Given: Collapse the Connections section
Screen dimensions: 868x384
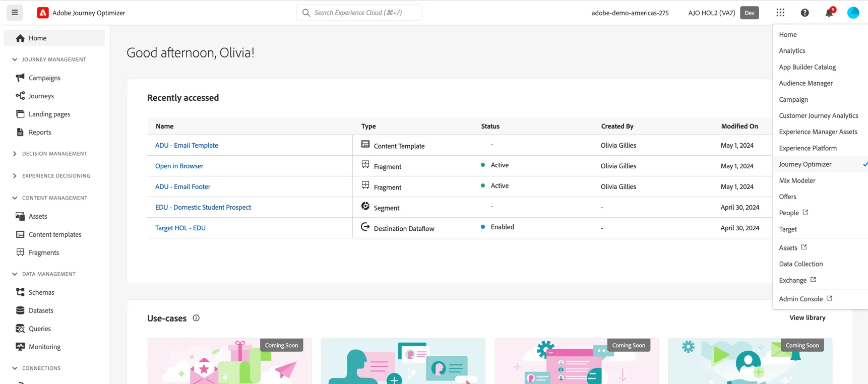Looking at the screenshot, I should (x=15, y=368).
